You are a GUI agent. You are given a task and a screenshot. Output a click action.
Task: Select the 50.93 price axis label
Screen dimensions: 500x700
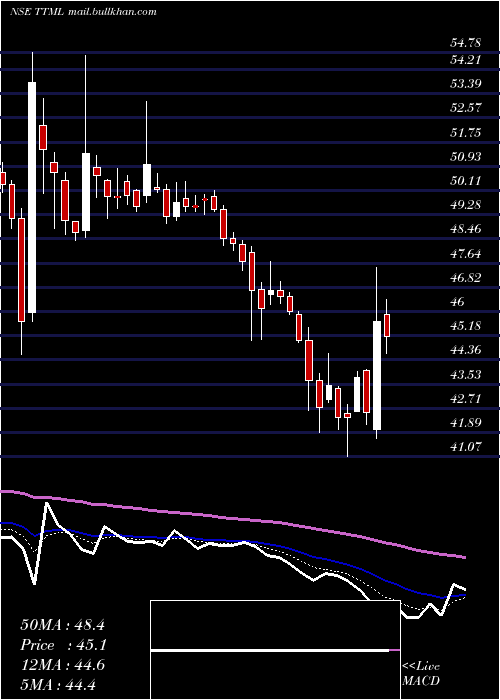[x=466, y=157]
